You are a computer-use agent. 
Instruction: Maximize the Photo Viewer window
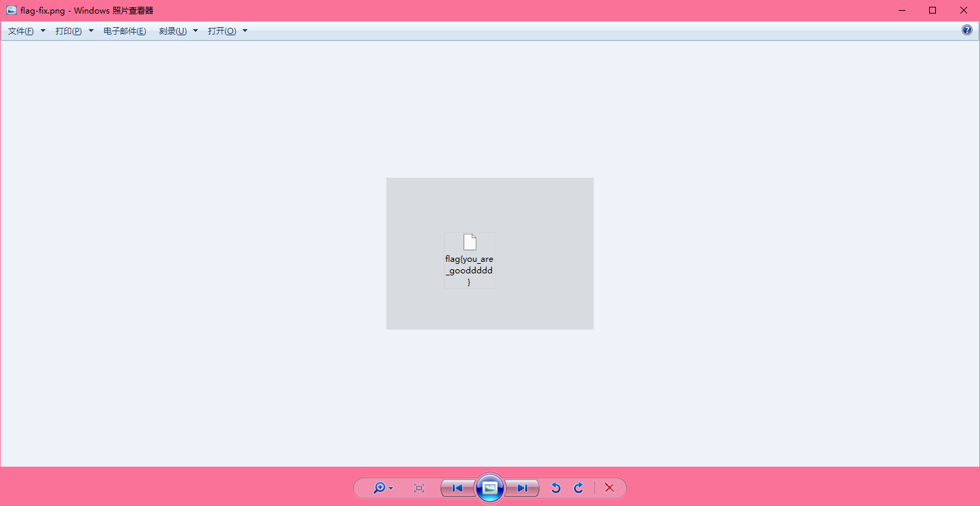click(x=933, y=10)
